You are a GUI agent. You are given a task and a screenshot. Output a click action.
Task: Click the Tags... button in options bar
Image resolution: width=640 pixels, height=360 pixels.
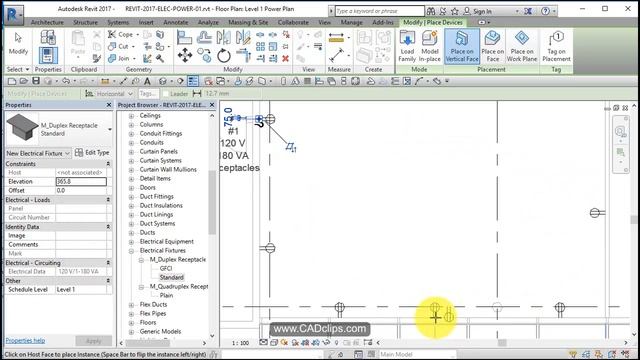[148, 94]
